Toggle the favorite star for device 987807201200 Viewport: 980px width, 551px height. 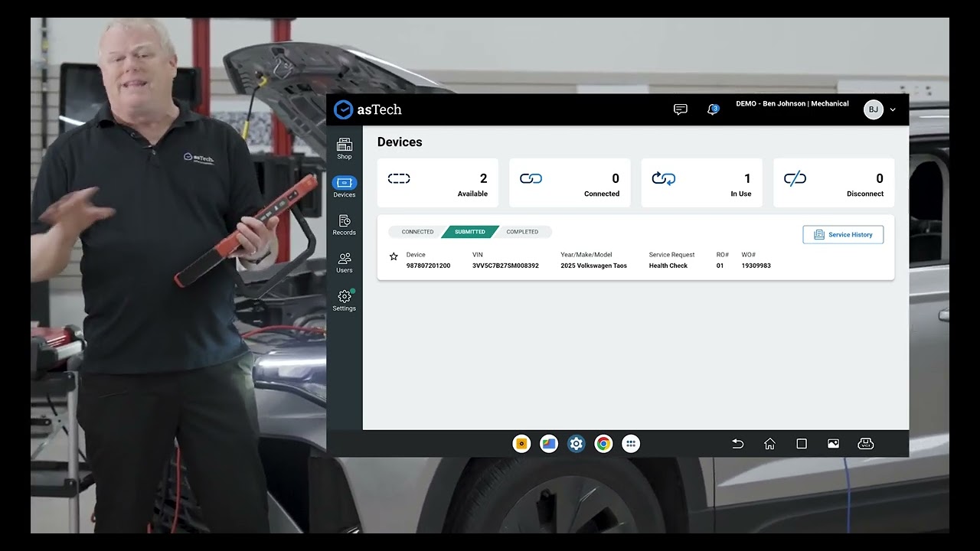(394, 256)
